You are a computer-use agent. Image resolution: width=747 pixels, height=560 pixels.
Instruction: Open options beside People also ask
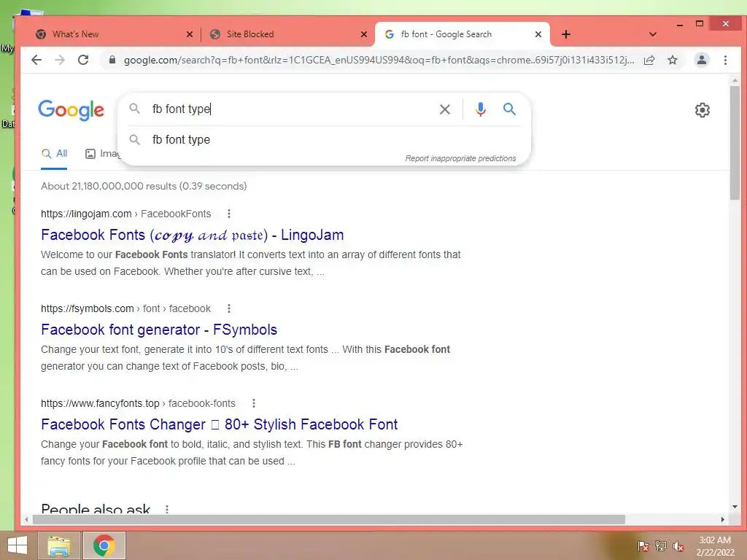pos(167,509)
